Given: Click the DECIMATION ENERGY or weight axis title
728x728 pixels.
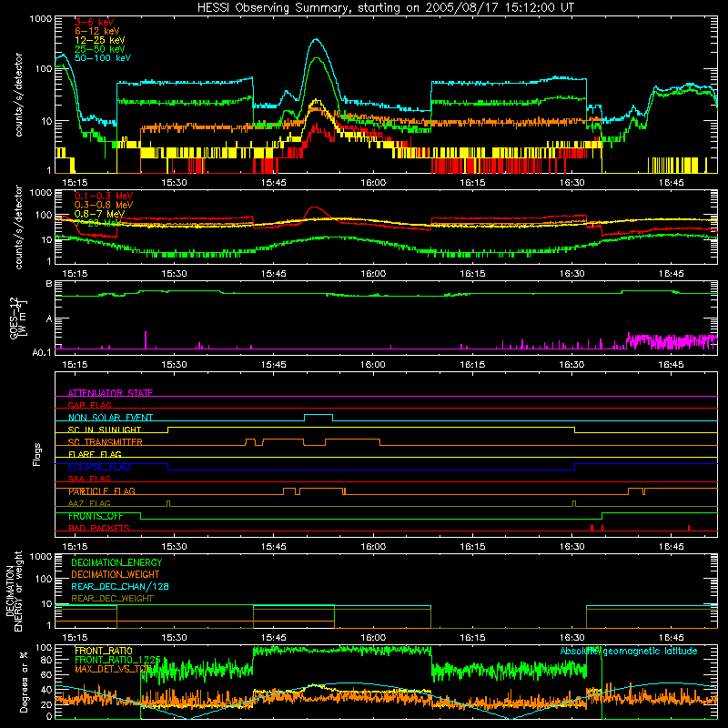Looking at the screenshot, I should click(14, 591).
